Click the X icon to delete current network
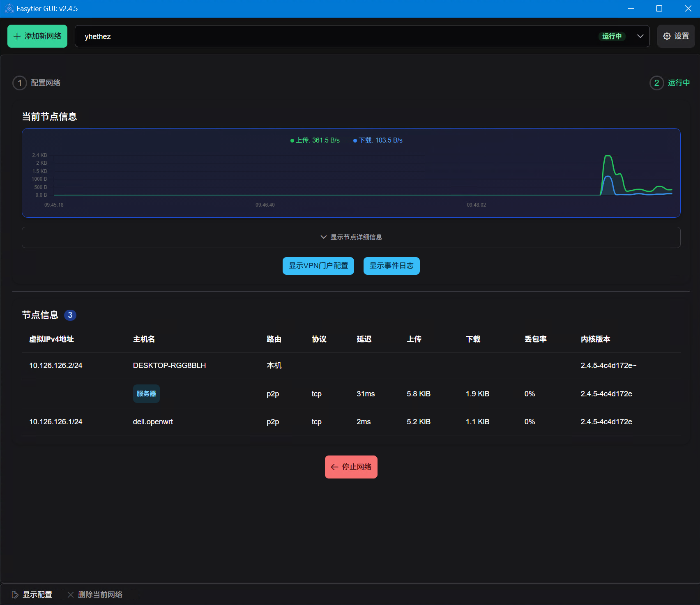 [71, 595]
